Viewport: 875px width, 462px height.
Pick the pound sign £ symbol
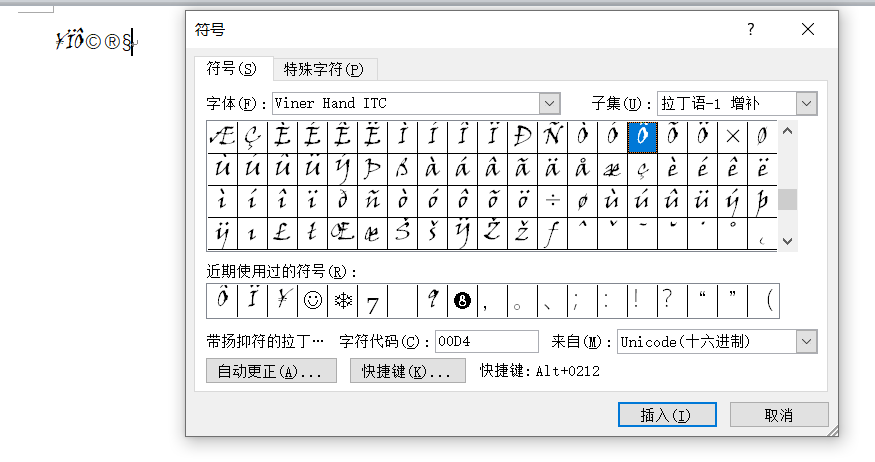283,233
